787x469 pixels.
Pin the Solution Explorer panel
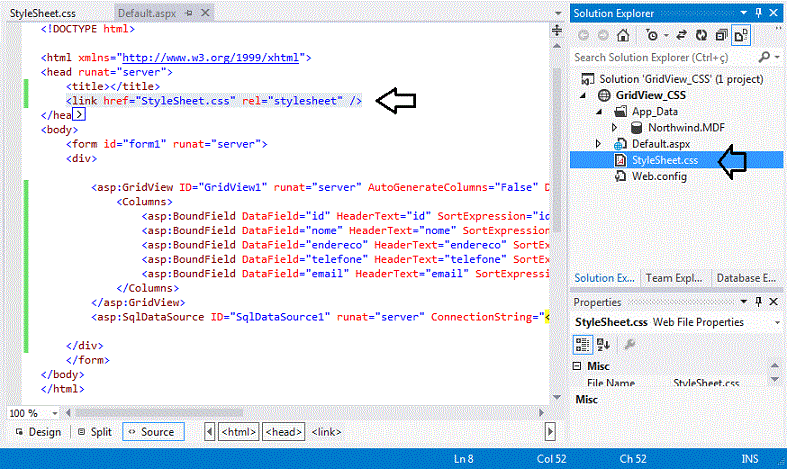coord(758,13)
